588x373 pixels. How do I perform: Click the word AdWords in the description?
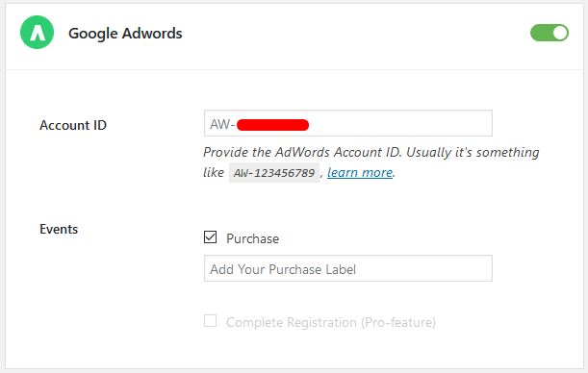pyautogui.click(x=302, y=152)
